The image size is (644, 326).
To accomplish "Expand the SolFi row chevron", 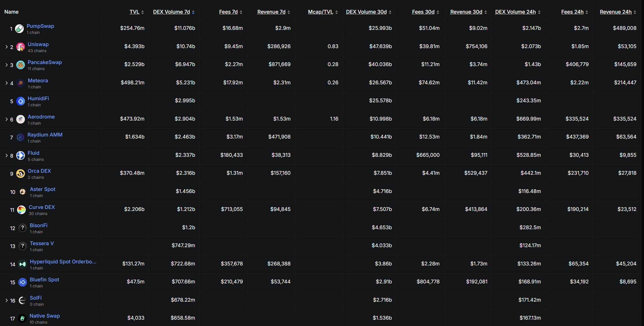I will (x=6, y=300).
